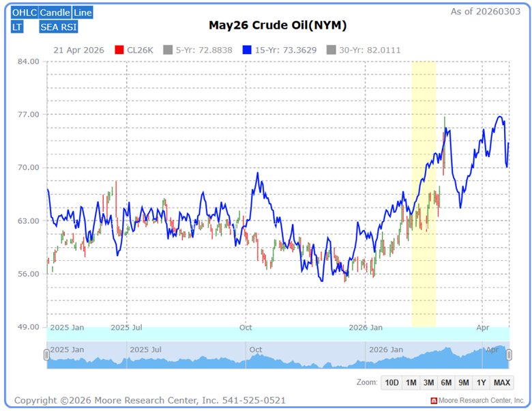Image resolution: width=532 pixels, height=411 pixels.
Task: Switch chart to Line view
Action: coord(83,12)
